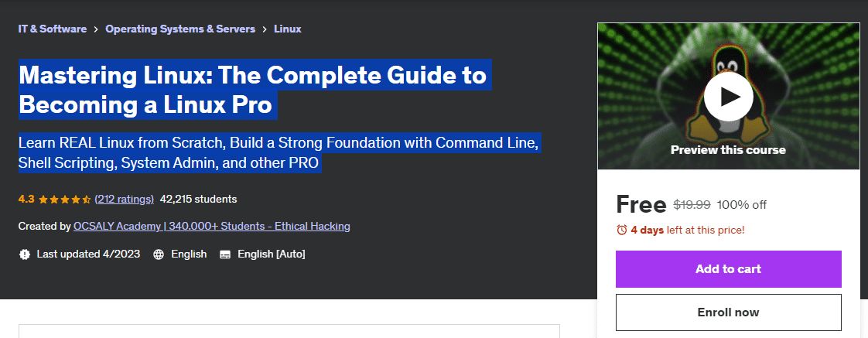Add the course to cart

(728, 269)
